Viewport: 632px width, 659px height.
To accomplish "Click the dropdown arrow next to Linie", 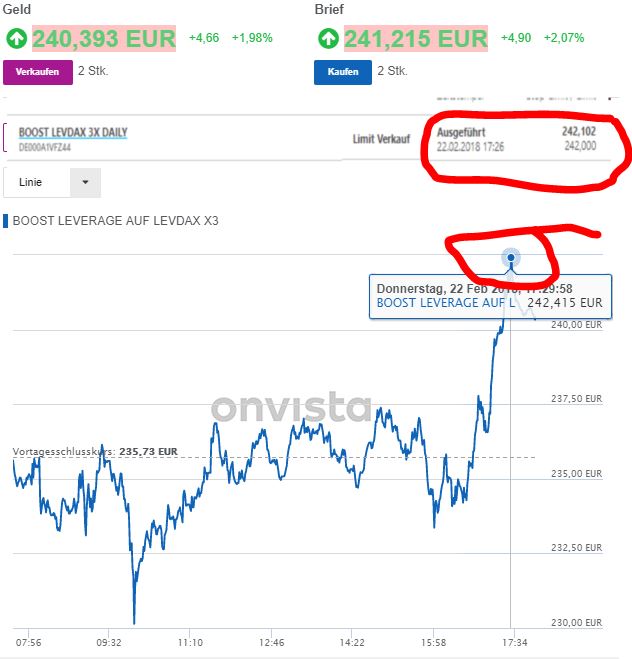I will point(85,182).
